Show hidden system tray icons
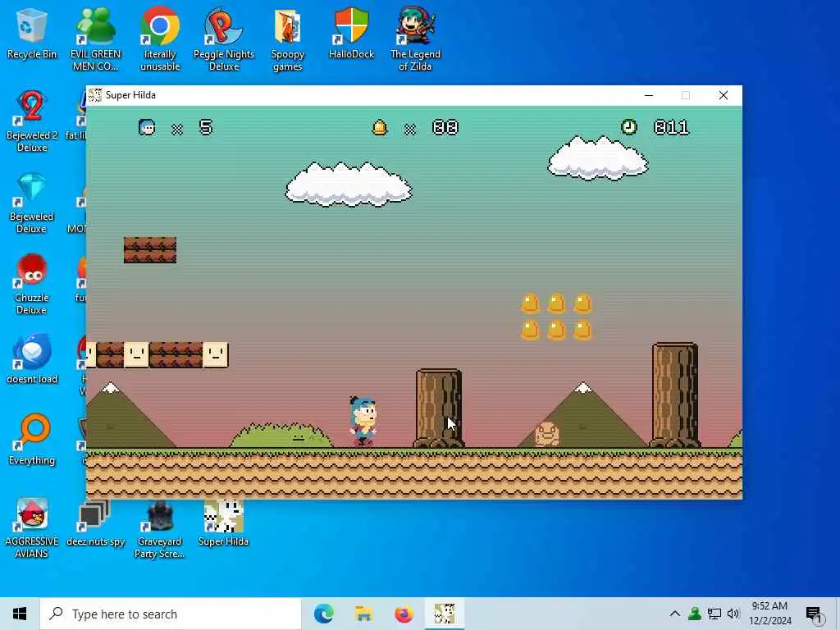Screen dimensions: 840x630 point(675,614)
